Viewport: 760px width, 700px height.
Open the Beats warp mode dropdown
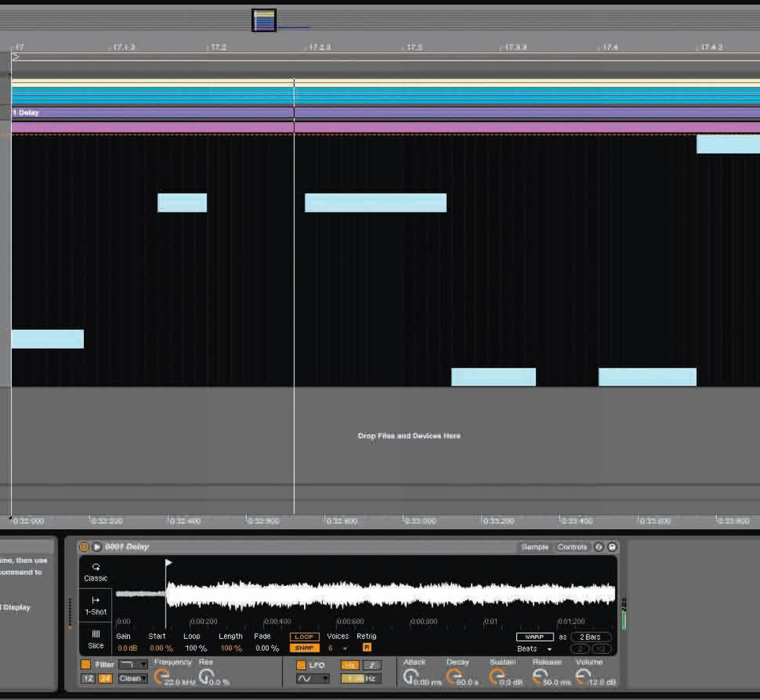pyautogui.click(x=535, y=649)
